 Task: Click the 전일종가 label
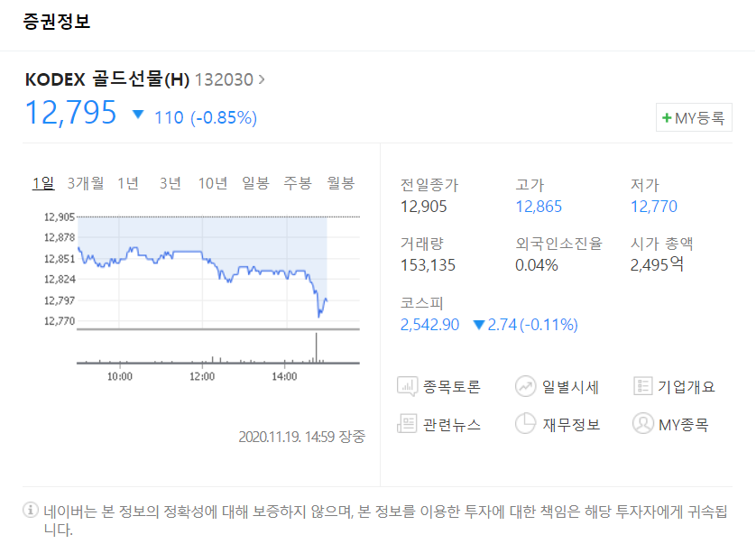tap(429, 185)
